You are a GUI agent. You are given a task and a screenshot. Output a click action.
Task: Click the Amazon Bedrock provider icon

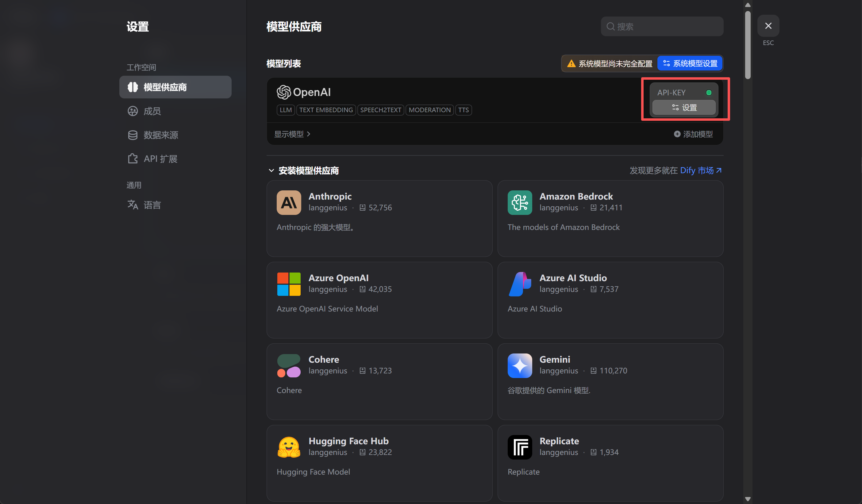tap(520, 202)
